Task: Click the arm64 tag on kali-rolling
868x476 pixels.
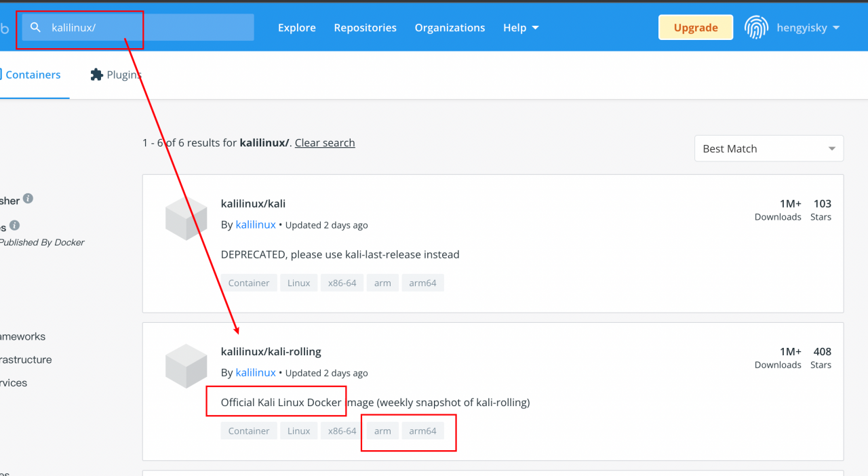Action: tap(422, 431)
